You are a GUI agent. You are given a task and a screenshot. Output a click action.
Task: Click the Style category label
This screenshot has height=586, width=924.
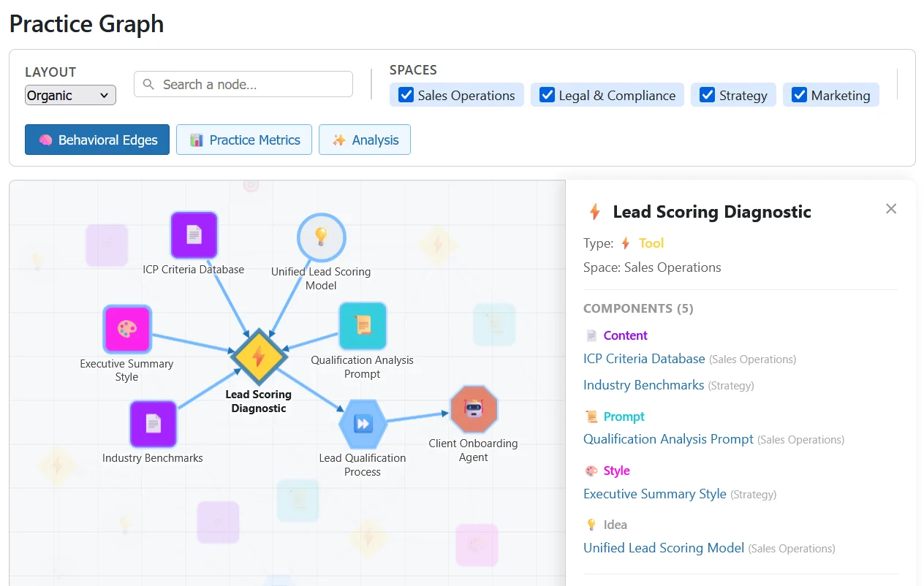click(616, 471)
